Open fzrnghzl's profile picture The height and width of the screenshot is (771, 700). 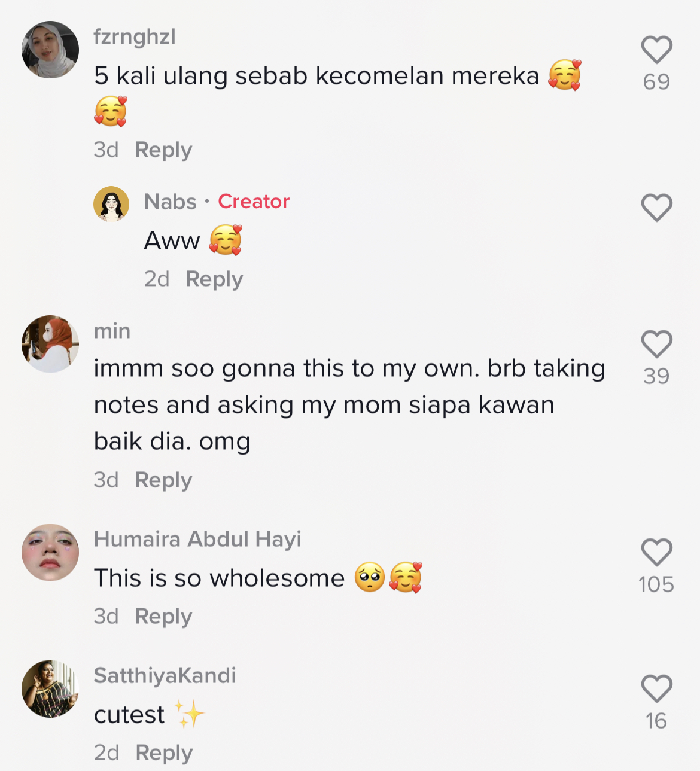tap(50, 50)
